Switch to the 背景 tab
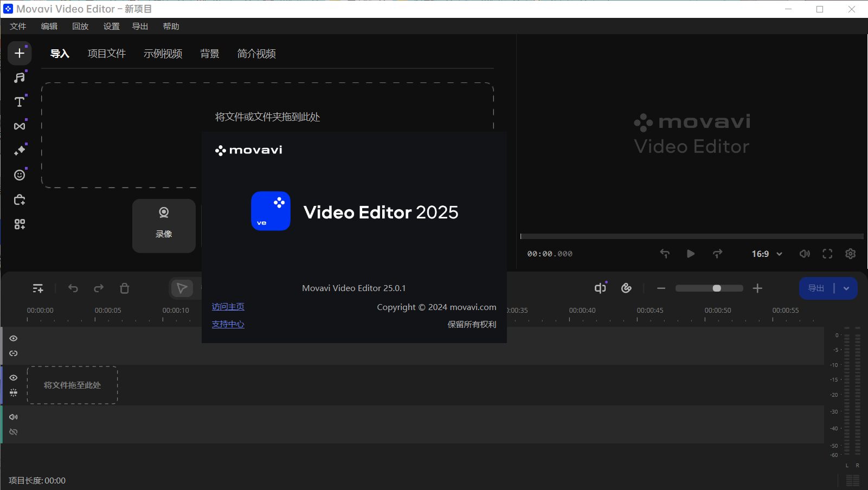Screen dimensions: 868x490 pyautogui.click(x=210, y=54)
